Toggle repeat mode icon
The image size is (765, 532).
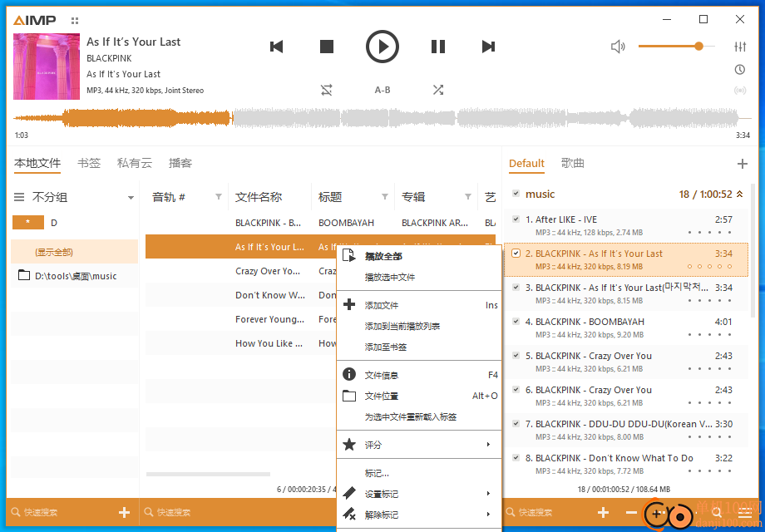[327, 90]
